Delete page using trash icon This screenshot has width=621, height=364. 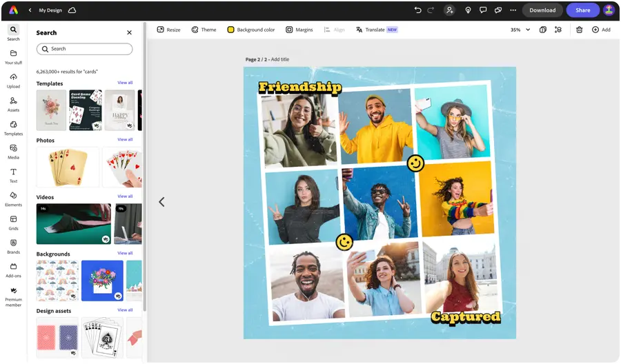point(579,30)
